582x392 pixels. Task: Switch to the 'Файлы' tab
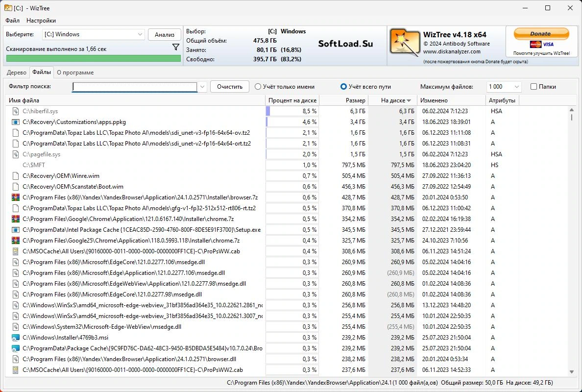[42, 72]
